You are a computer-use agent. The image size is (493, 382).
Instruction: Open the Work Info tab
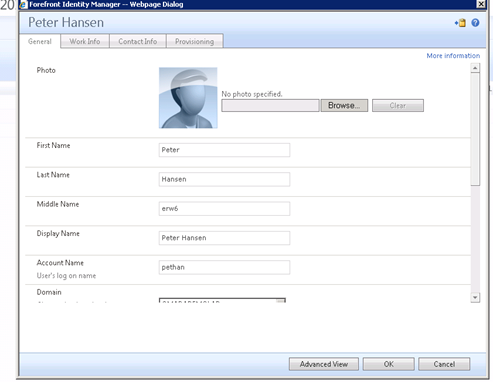85,41
